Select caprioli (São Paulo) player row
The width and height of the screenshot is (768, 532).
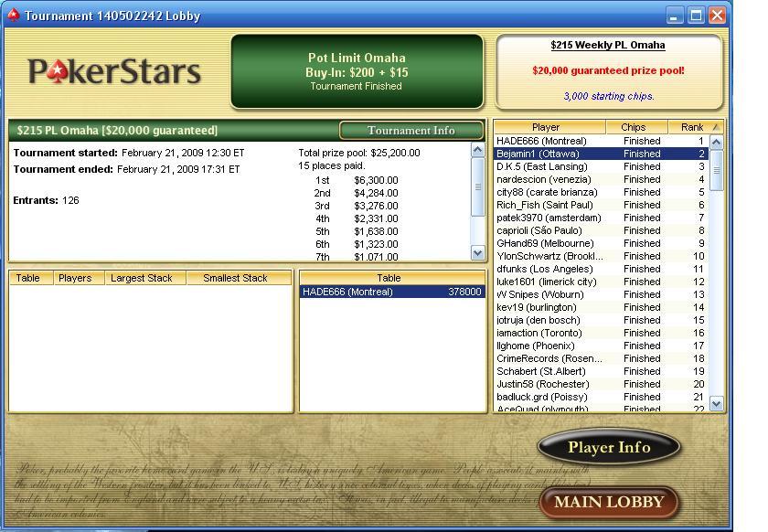tap(601, 230)
